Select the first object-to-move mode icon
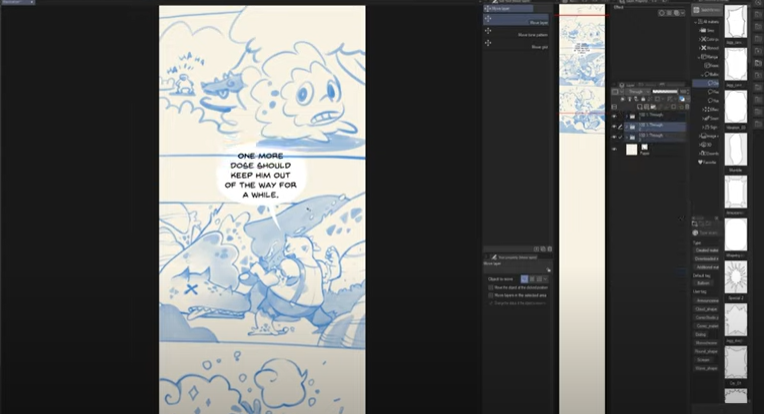This screenshot has height=414, width=764. click(525, 277)
